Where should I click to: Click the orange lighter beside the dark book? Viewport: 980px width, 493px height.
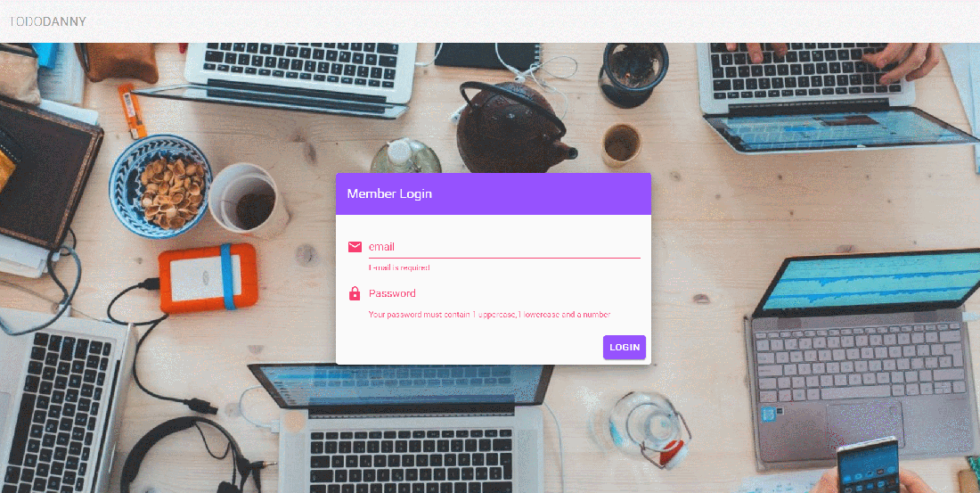click(132, 111)
